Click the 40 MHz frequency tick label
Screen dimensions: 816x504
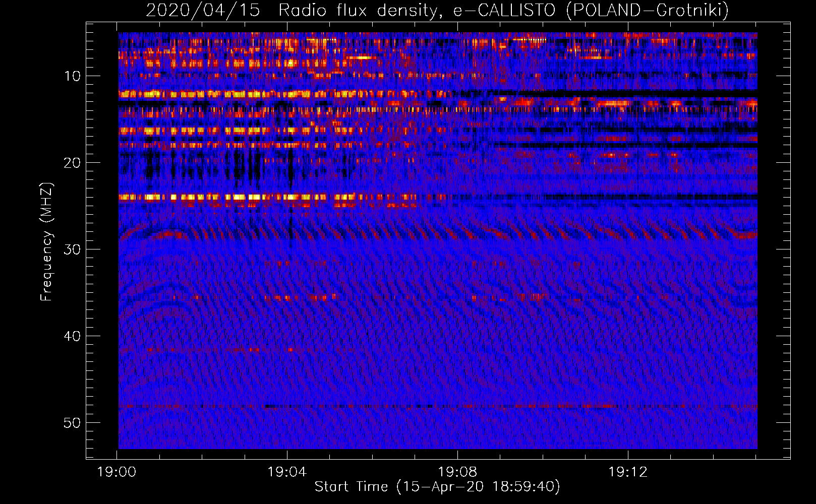click(x=73, y=336)
